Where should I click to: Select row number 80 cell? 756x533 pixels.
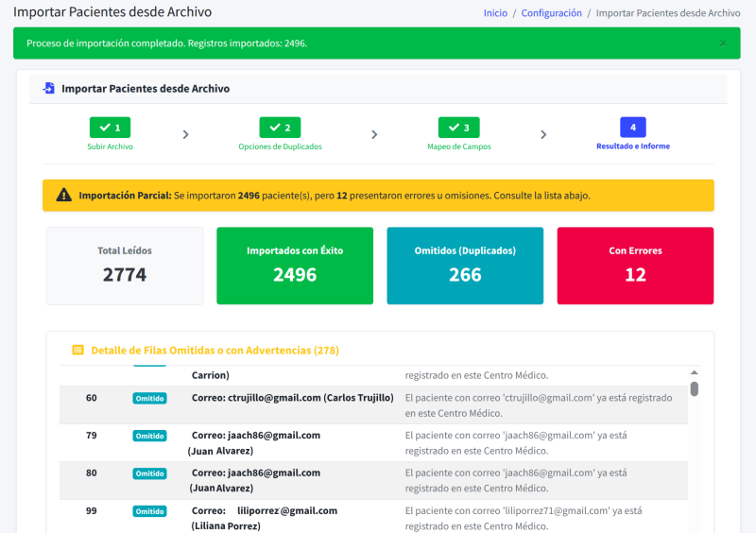(x=91, y=473)
